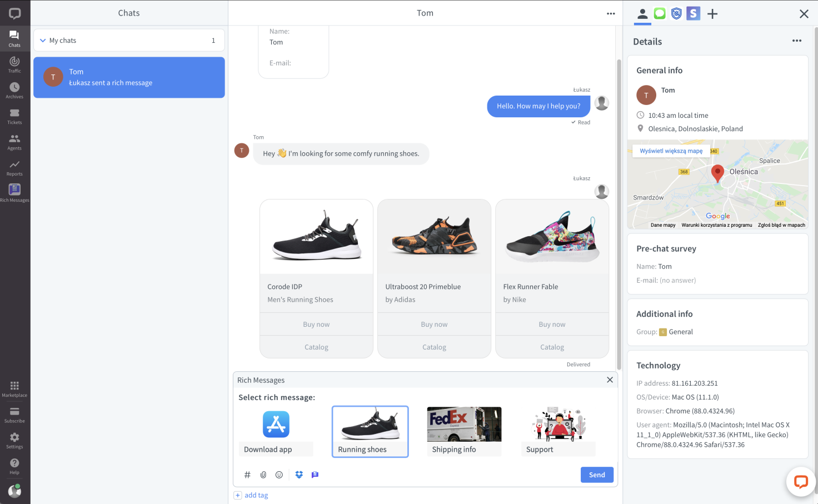Open Warunki korzystania z programu map link
The image size is (818, 504).
coord(717,225)
